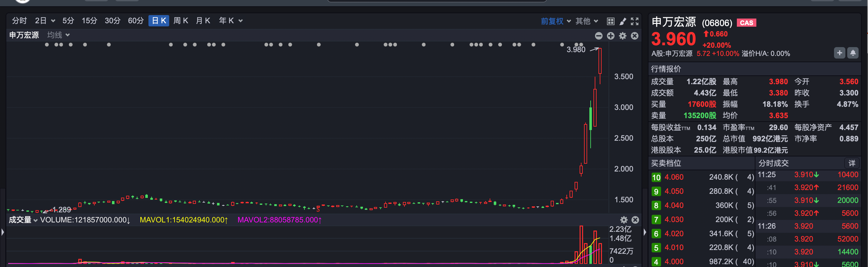The image size is (868, 267).
Task: Select the 60分 timeframe tab
Action: (x=136, y=21)
